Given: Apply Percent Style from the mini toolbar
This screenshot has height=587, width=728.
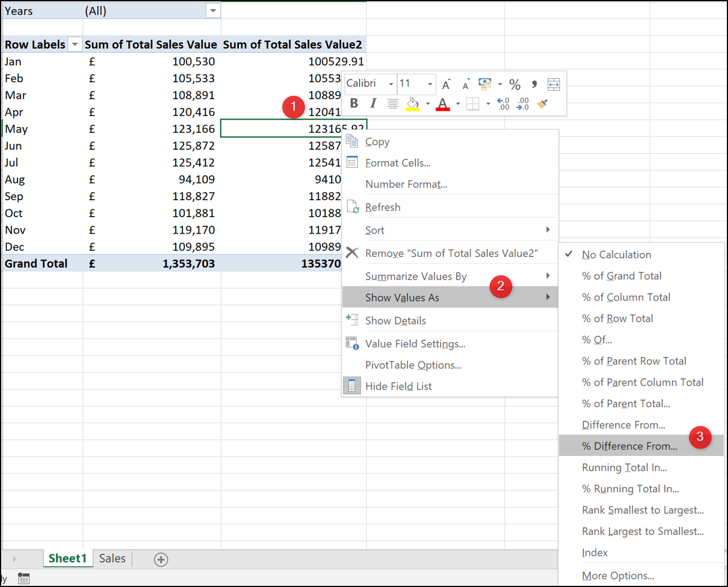Looking at the screenshot, I should click(x=514, y=83).
